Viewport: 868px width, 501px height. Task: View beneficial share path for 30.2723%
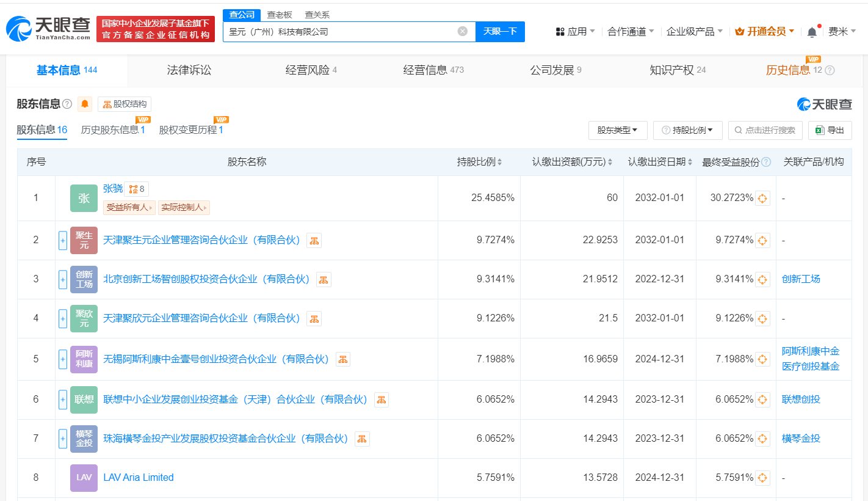(x=762, y=198)
